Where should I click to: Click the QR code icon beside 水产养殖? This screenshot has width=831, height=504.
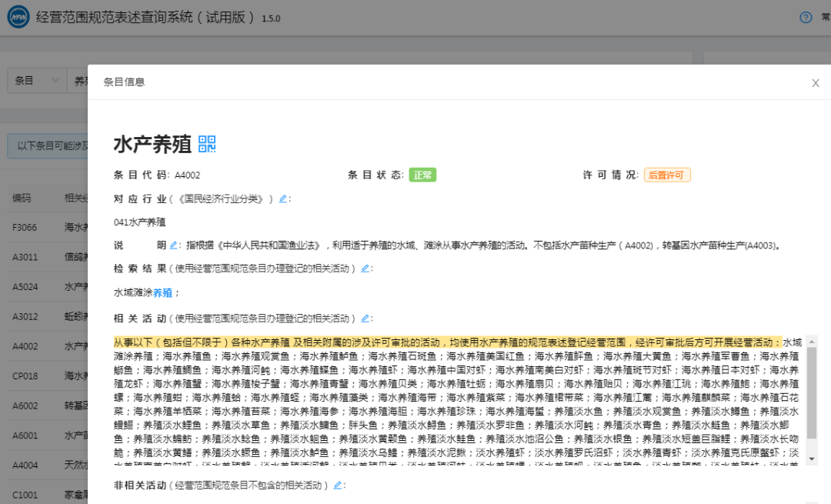click(207, 144)
